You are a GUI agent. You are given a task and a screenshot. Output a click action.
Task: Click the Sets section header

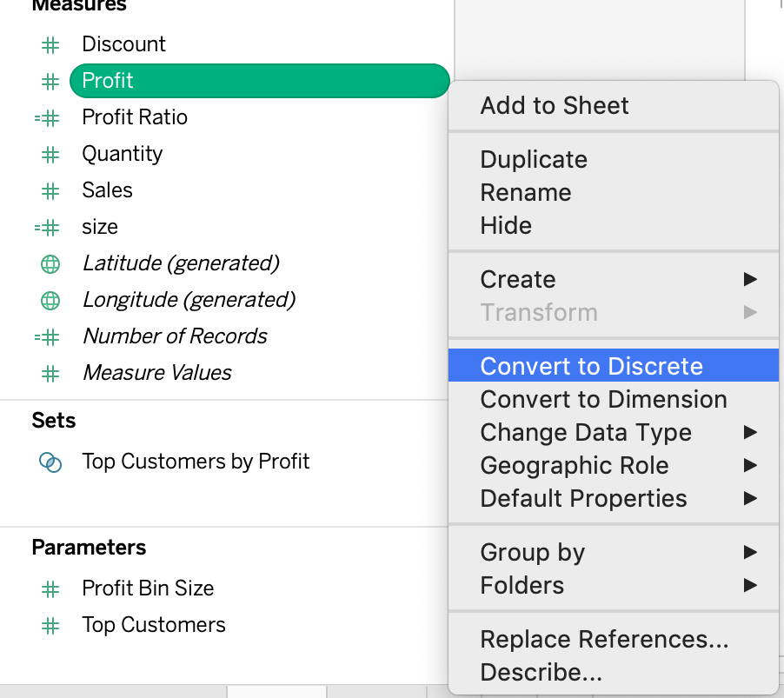point(54,421)
